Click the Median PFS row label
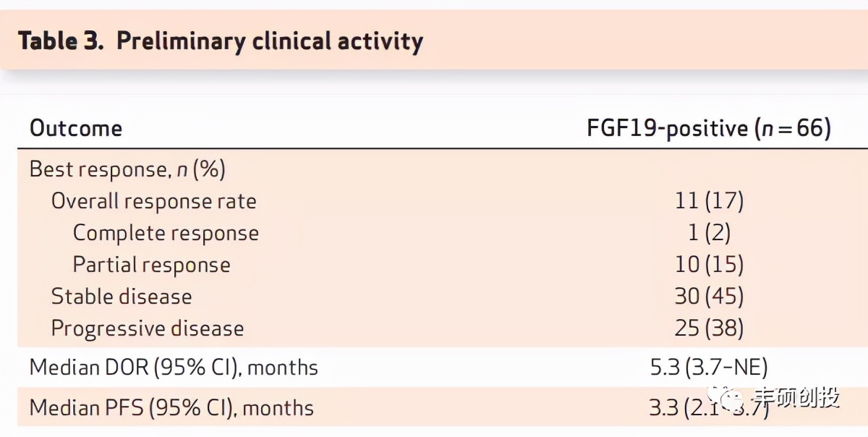The image size is (868, 437). point(171,407)
